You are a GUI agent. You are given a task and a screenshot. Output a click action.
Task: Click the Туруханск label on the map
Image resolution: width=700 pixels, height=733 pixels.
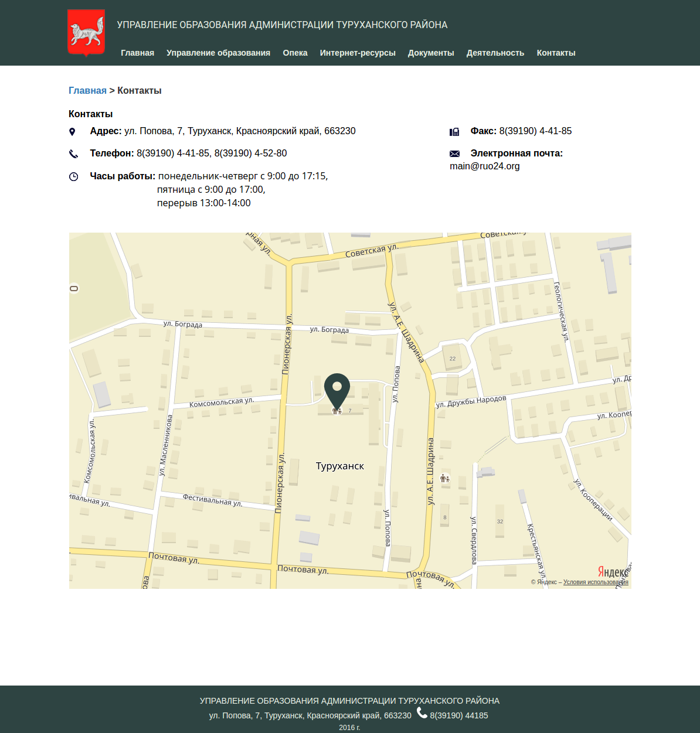coord(340,466)
